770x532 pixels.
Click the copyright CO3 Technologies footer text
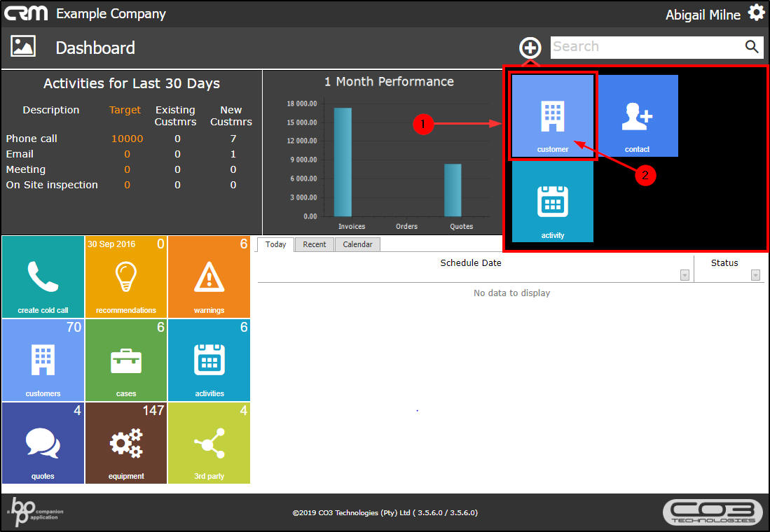pyautogui.click(x=385, y=512)
